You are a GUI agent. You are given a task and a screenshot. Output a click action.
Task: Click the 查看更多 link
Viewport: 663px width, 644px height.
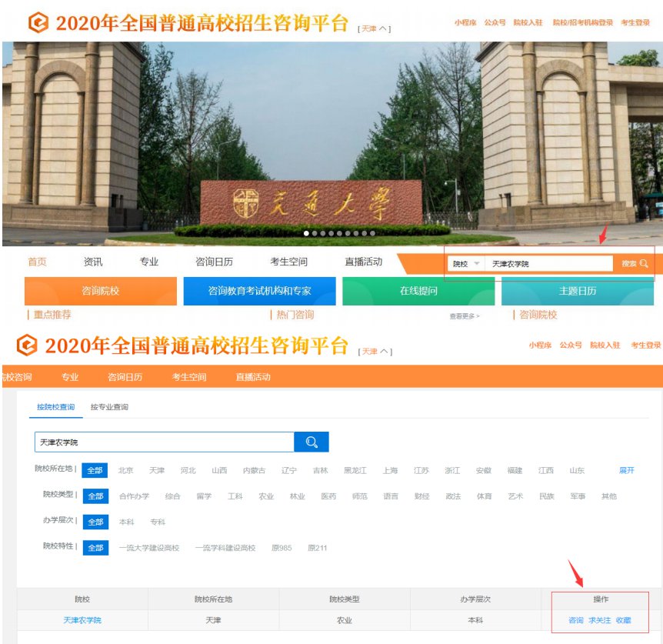tap(465, 316)
